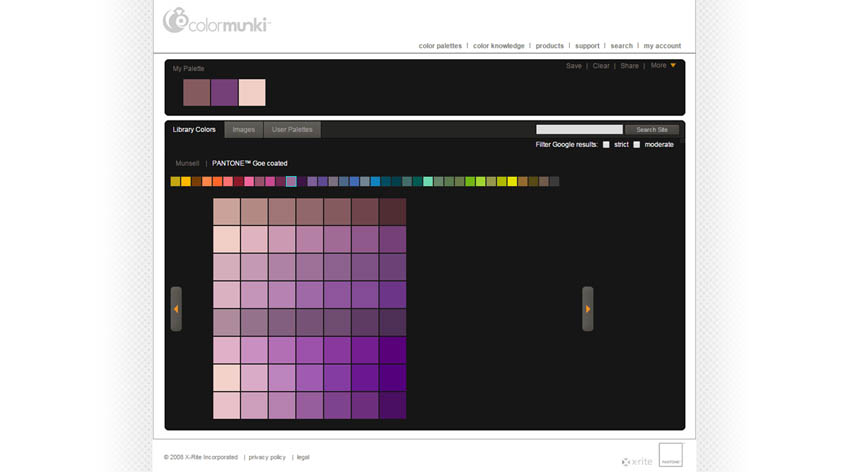Screen dimensions: 845x472
Task: Pick the purple swatch in My Palette
Action: coord(224,92)
